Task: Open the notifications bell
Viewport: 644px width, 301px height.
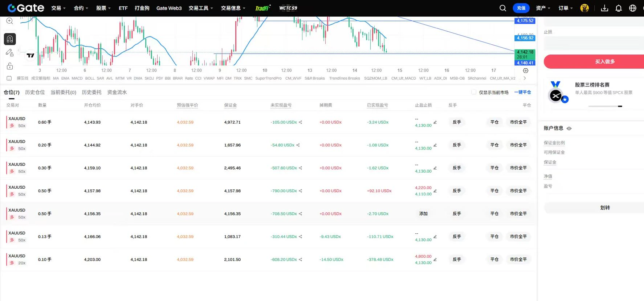Action: click(619, 8)
